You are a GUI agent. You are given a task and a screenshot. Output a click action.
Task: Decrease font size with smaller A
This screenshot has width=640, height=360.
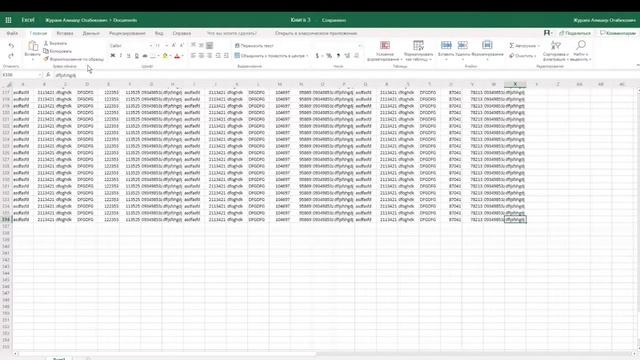click(x=182, y=45)
